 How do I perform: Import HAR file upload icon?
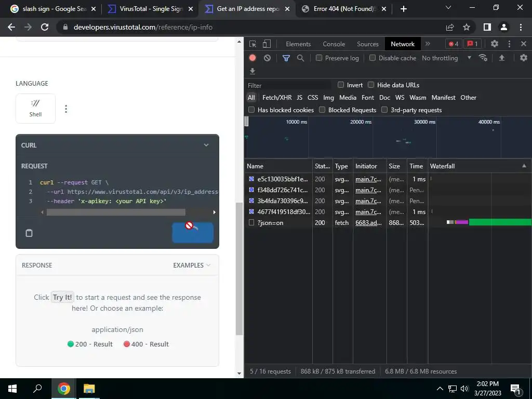pos(502,58)
